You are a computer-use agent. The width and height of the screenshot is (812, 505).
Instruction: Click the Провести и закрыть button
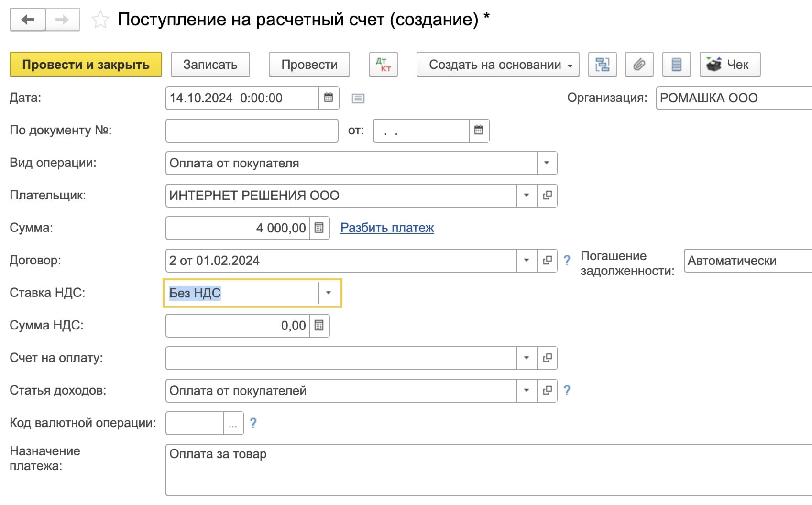click(x=86, y=65)
